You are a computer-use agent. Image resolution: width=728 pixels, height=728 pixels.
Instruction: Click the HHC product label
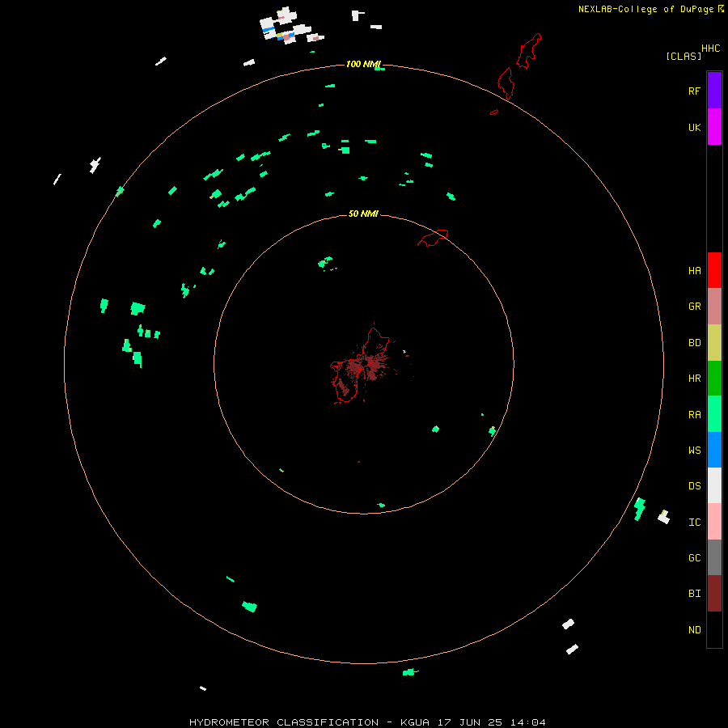point(710,49)
